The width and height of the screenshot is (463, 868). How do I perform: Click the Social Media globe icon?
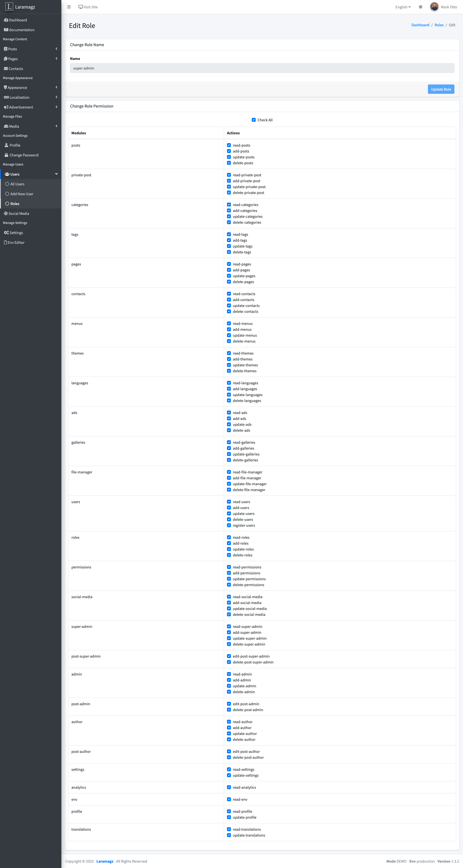click(6, 214)
